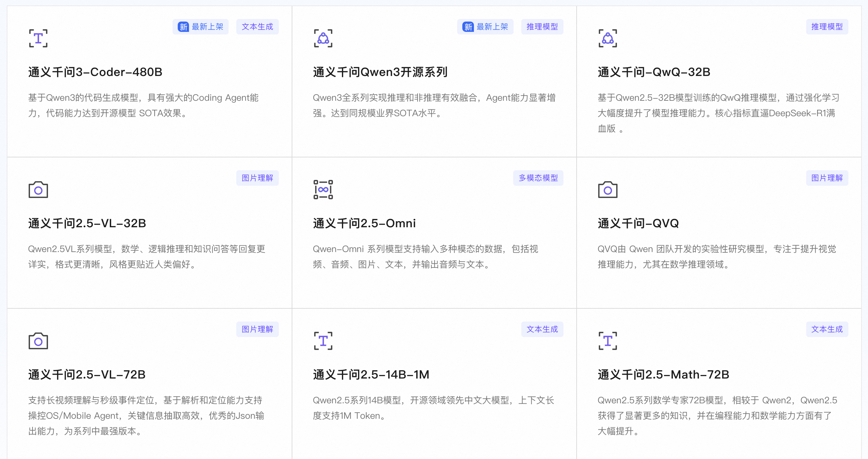Click the camera icon on 通义千问-QVQ card
Image resolution: width=868 pixels, height=459 pixels.
(x=608, y=190)
